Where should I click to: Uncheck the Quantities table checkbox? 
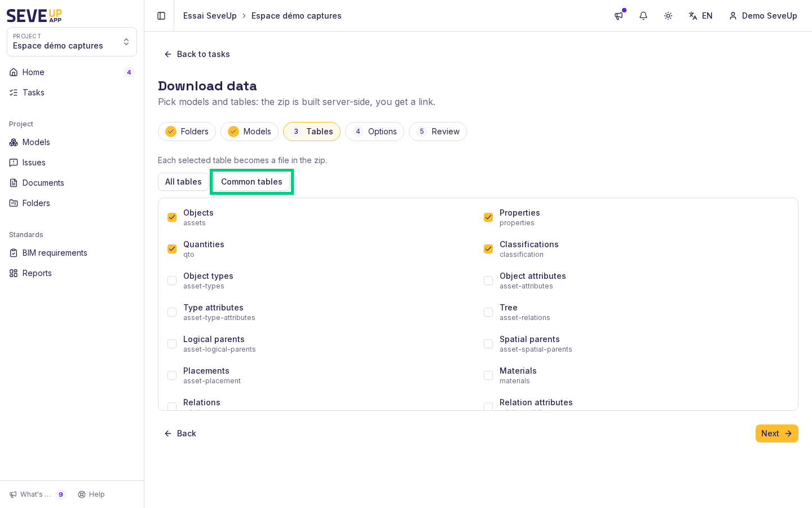172,249
